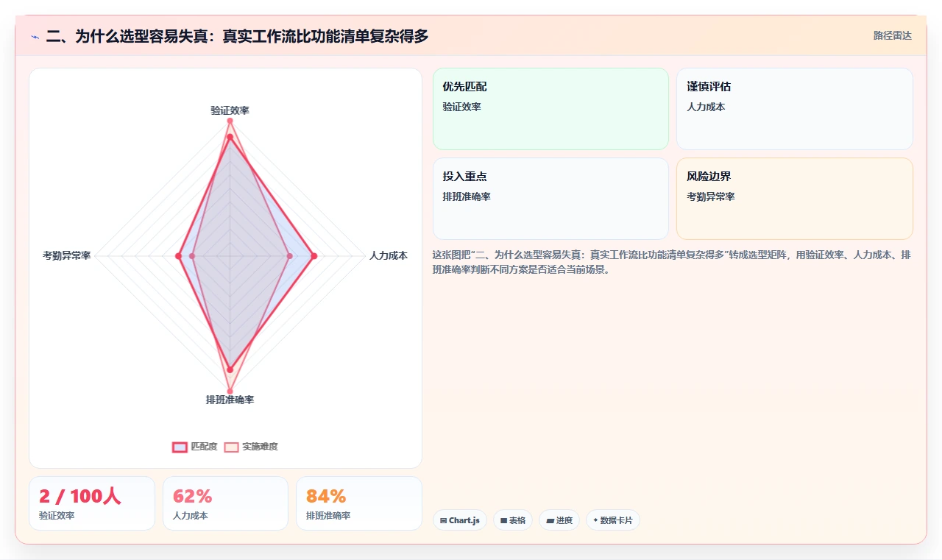This screenshot has width=942, height=560.
Task: Click the 84% 排班准确率 stat card
Action: pos(359,503)
